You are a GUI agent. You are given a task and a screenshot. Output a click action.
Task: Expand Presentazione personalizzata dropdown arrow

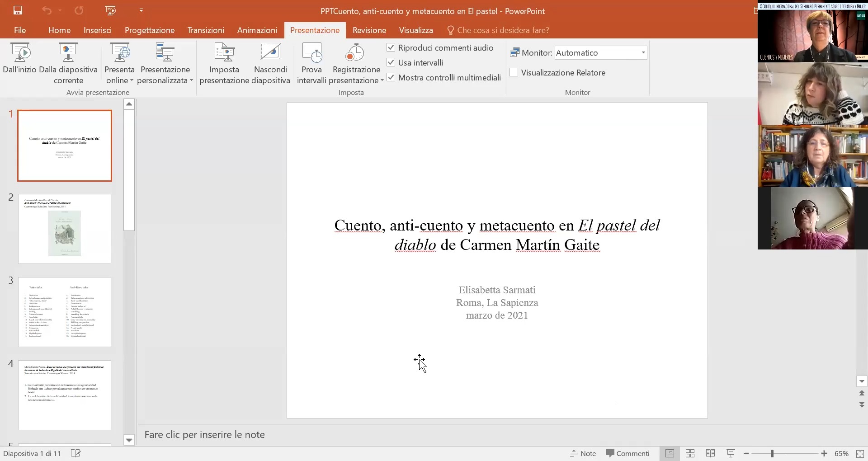(x=192, y=81)
